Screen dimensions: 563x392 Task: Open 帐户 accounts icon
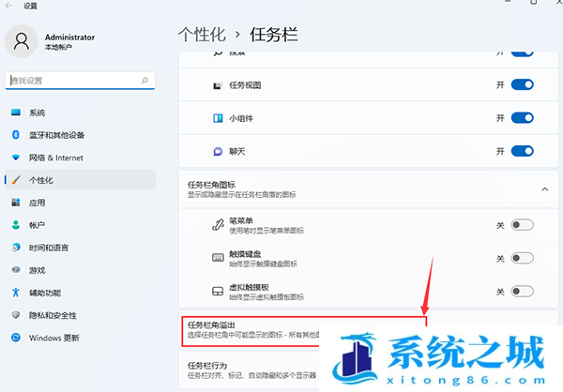click(x=16, y=225)
